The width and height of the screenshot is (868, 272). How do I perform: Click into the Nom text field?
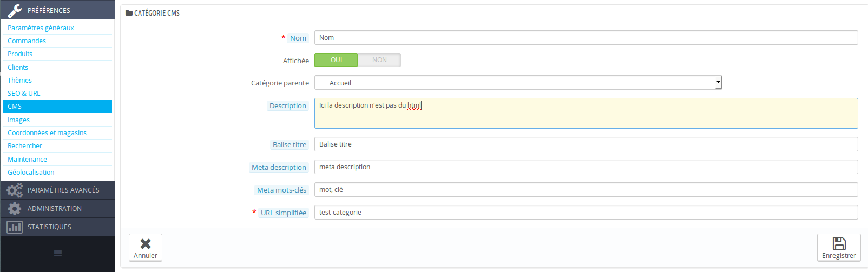click(x=586, y=38)
